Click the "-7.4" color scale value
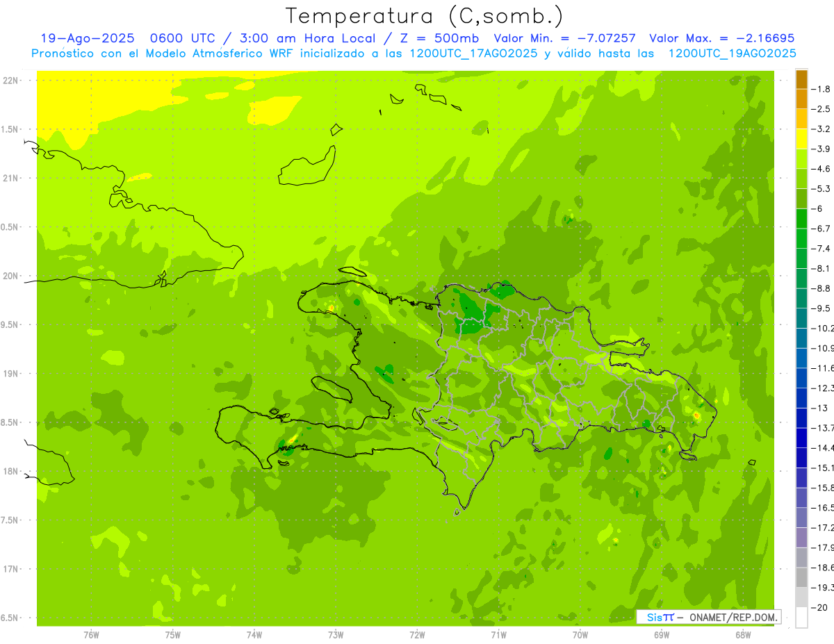 pyautogui.click(x=821, y=249)
